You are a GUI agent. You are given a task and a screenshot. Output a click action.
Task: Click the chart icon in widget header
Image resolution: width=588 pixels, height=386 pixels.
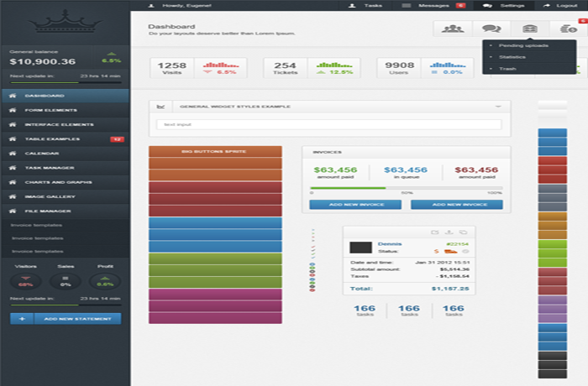coord(160,107)
